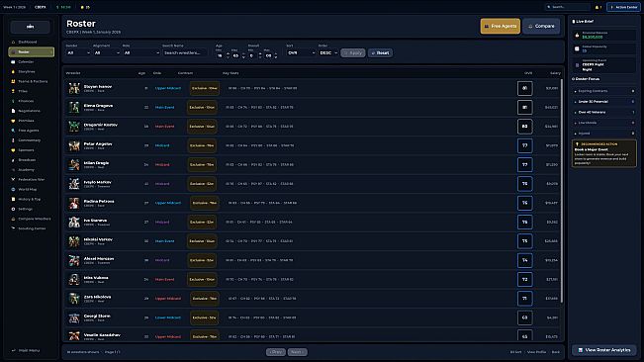Open the Settings gear icon in sidebar

click(x=13, y=210)
